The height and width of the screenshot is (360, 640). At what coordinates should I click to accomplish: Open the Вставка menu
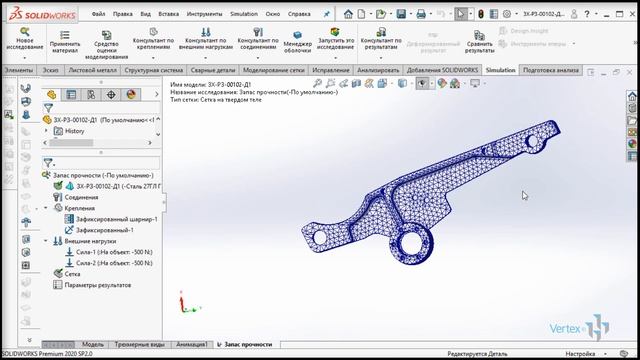(x=169, y=14)
